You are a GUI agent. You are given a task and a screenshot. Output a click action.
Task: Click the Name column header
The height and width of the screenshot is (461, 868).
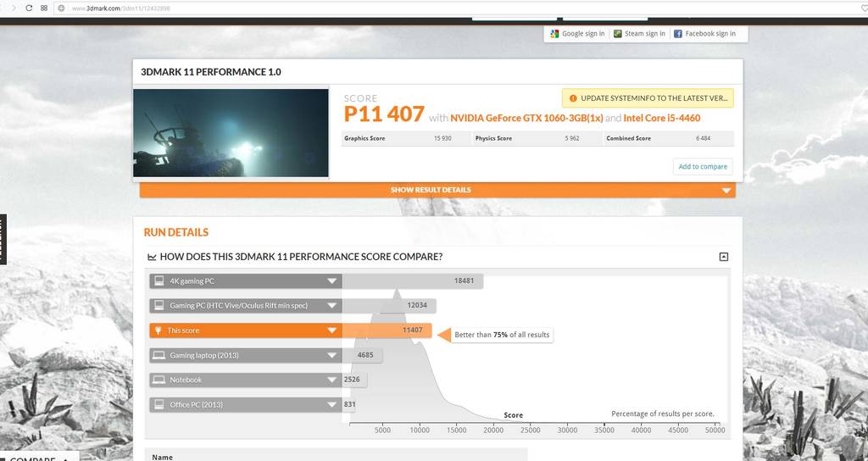[x=162, y=457]
